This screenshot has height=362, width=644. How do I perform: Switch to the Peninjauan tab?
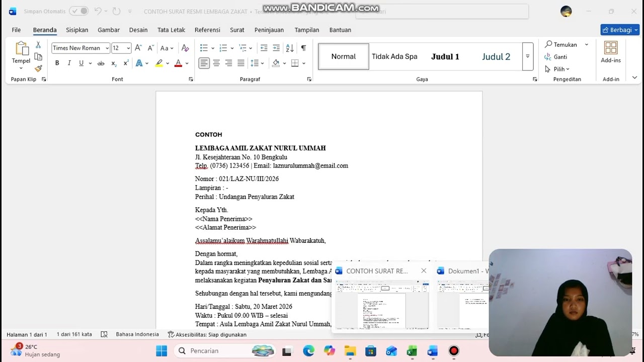pos(269,30)
